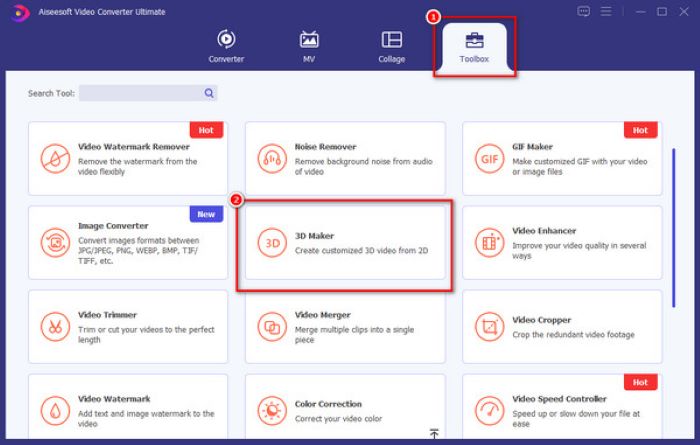The height and width of the screenshot is (445, 700).
Task: Click the Video Speed Controller gauge icon
Action: point(489,411)
